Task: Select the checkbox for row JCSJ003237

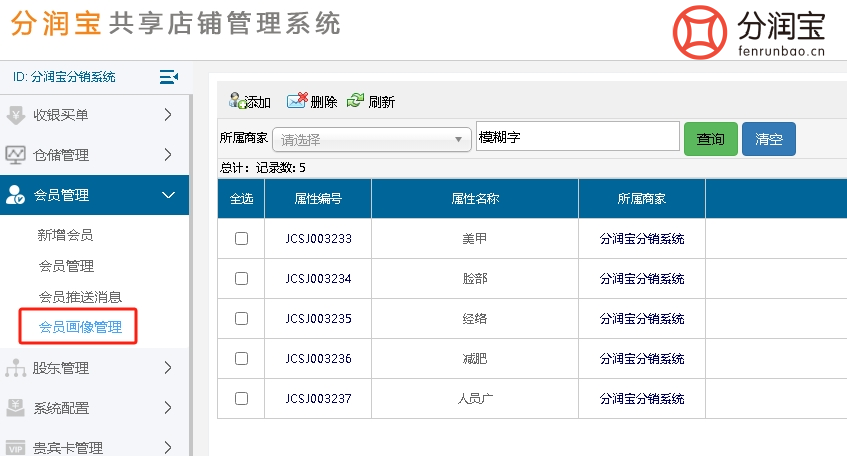Action: pyautogui.click(x=241, y=399)
